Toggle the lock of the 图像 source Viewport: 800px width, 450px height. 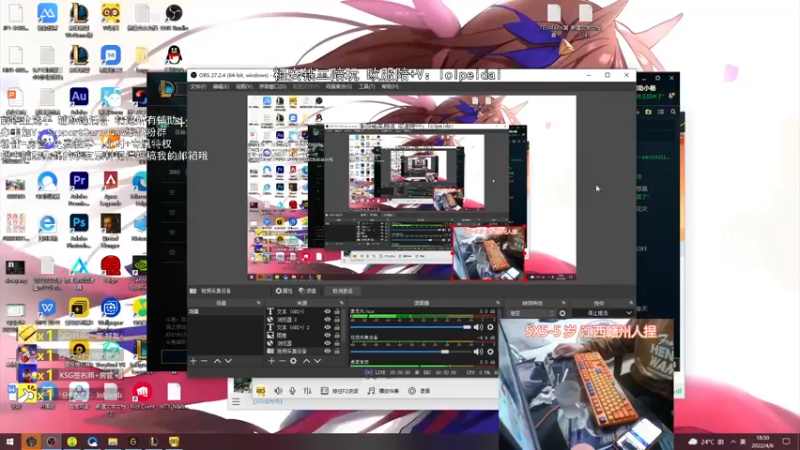337,335
